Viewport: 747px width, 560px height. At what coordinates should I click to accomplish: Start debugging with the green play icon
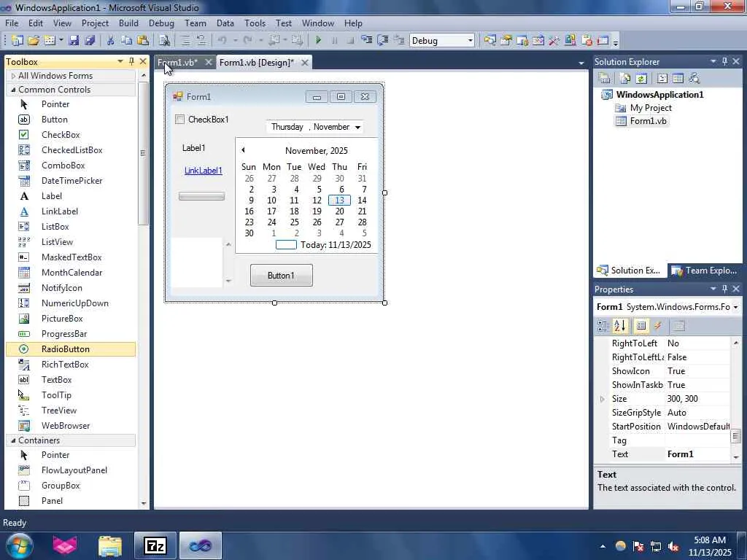[x=318, y=41]
